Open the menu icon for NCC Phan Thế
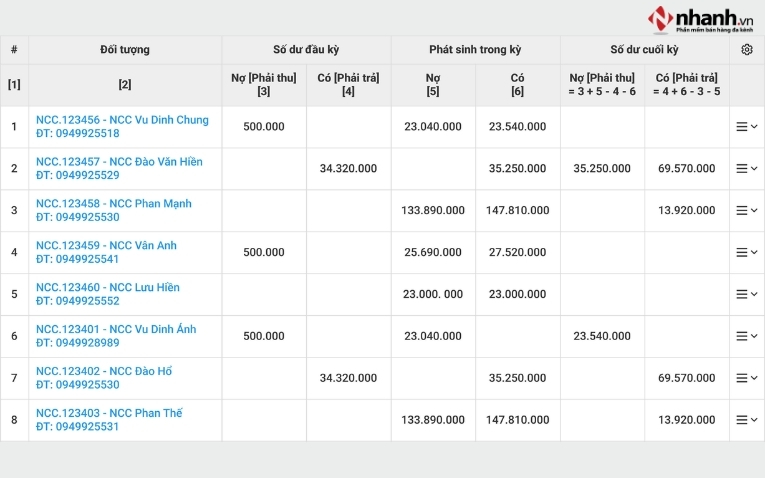The width and height of the screenshot is (765, 478). 746,421
